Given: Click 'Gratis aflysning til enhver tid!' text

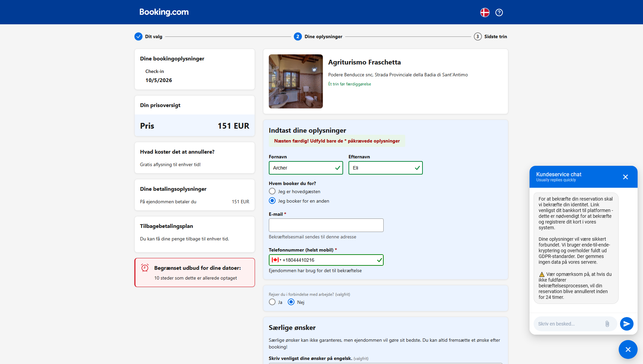Looking at the screenshot, I should pos(171,165).
